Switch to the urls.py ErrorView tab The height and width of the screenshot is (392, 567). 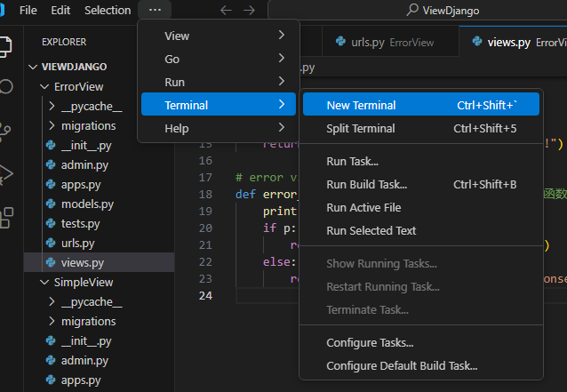[390, 42]
